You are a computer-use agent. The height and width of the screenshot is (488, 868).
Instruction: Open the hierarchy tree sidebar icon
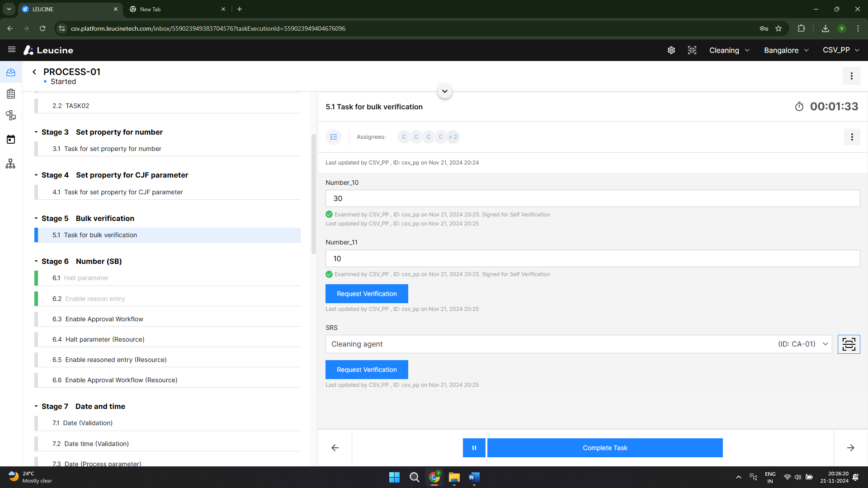point(11,164)
